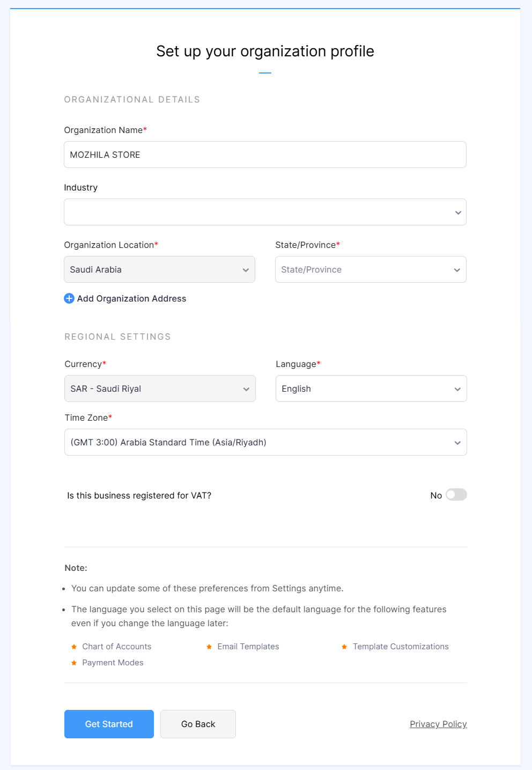
Task: Click the 'Is this business registered for VAT?' text
Action: point(139,495)
